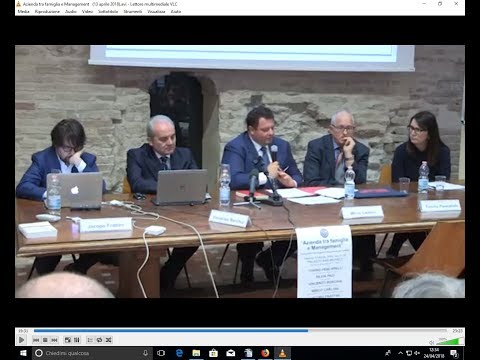Screen dimensions: 480x360
Task: Seek within the playback progress bar
Action: coord(240,331)
